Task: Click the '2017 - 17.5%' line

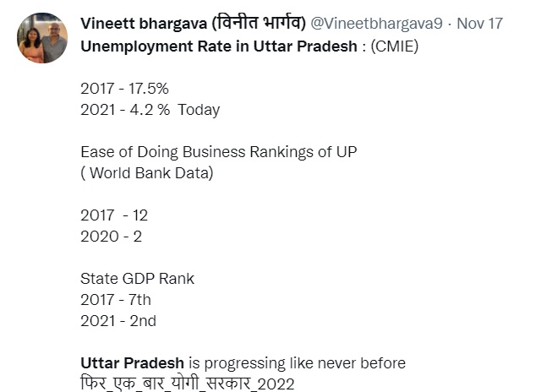Action: (x=123, y=88)
